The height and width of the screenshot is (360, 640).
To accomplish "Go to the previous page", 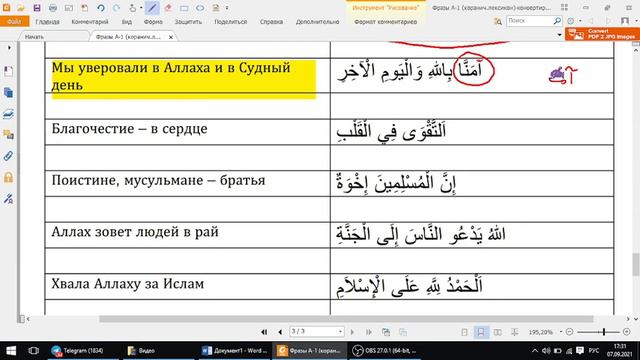I will [x=280, y=332].
